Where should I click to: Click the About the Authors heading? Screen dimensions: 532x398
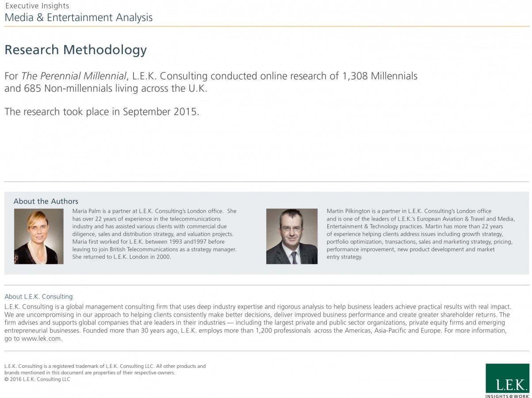(x=46, y=201)
